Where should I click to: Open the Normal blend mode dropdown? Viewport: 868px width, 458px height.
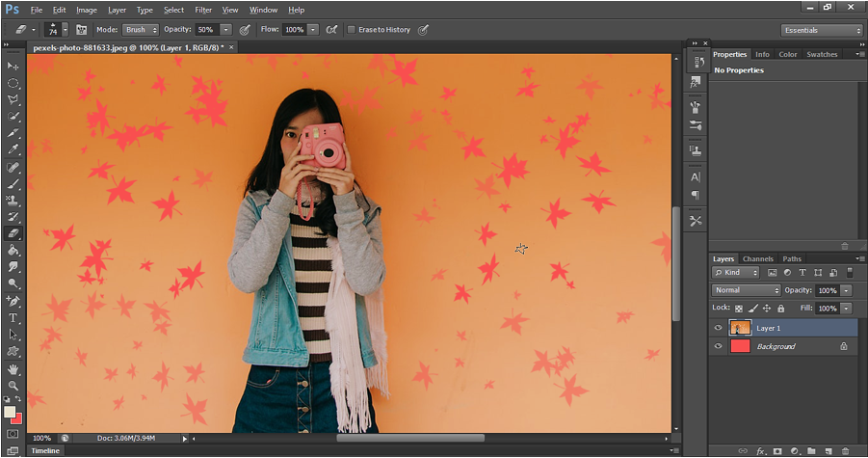(747, 290)
